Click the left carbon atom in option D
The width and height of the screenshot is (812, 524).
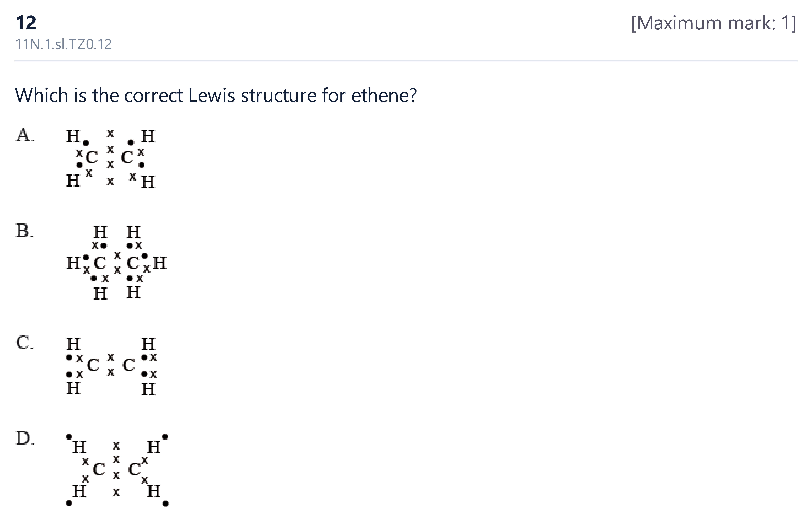pos(99,469)
